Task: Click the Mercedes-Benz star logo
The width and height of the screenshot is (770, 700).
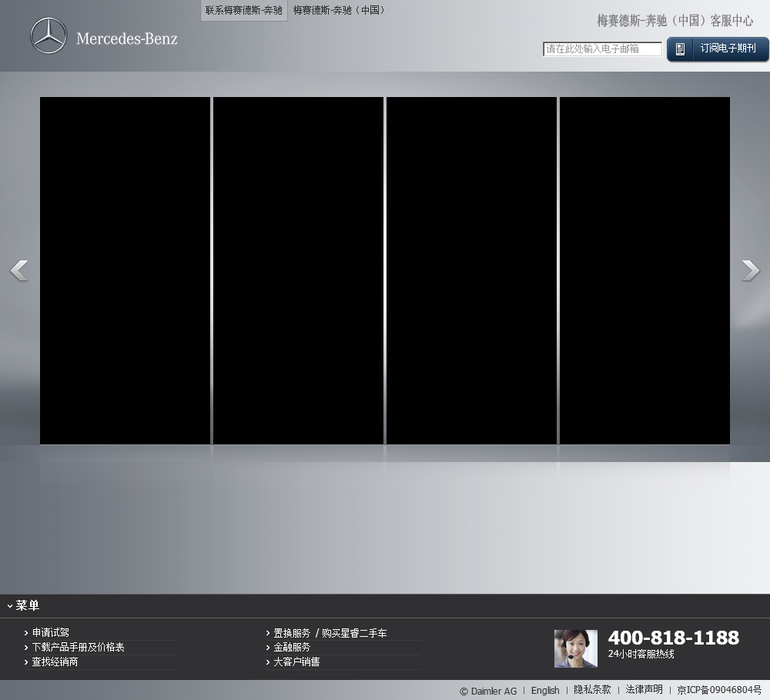Action: click(x=48, y=35)
